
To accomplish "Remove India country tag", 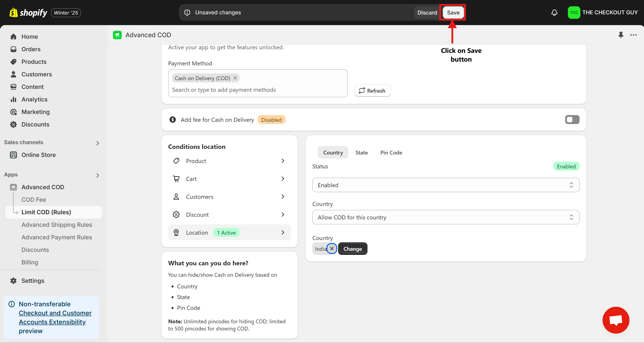I will click(332, 249).
